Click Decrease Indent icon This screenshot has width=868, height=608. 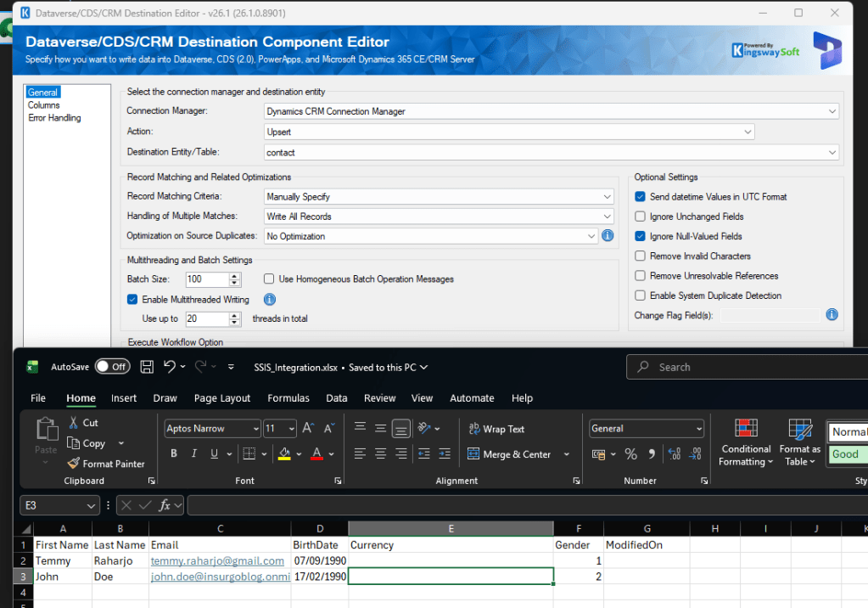coord(424,454)
